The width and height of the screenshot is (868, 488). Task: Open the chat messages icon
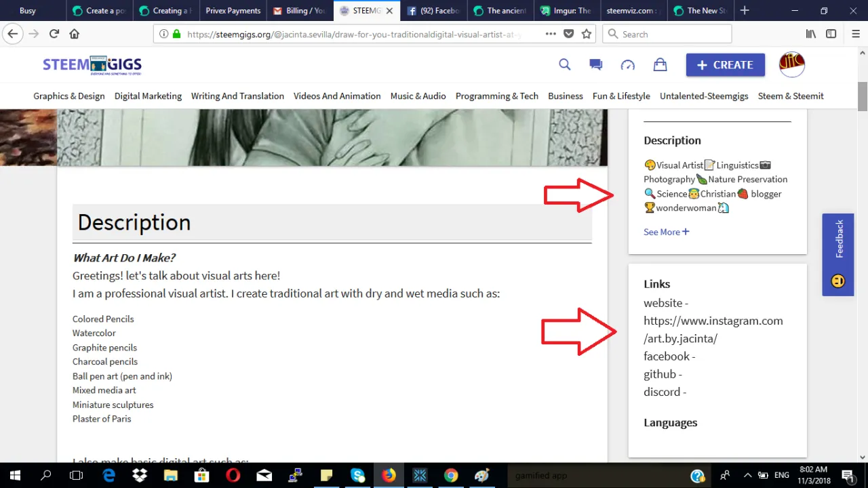pyautogui.click(x=596, y=65)
